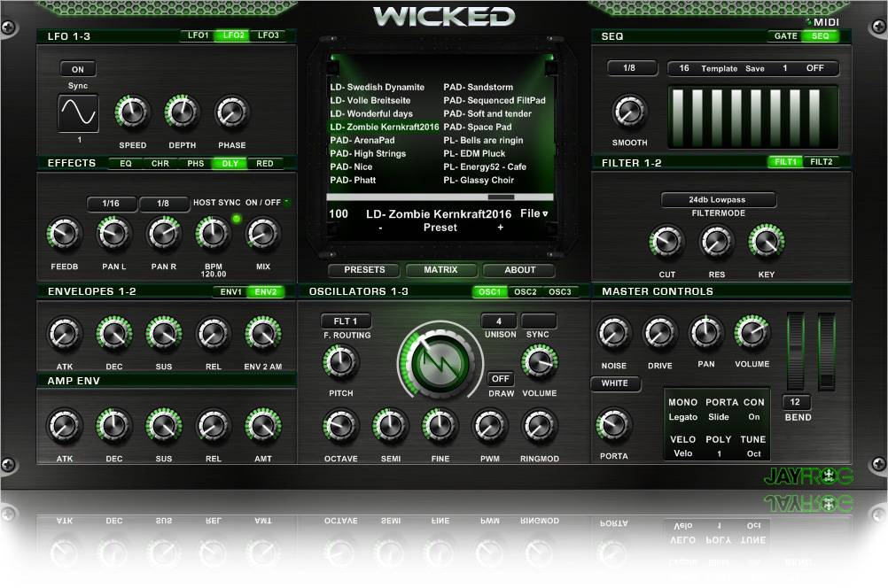Toggle the oscillator DRAW OFF button
This screenshot has width=888, height=588.
click(502, 379)
